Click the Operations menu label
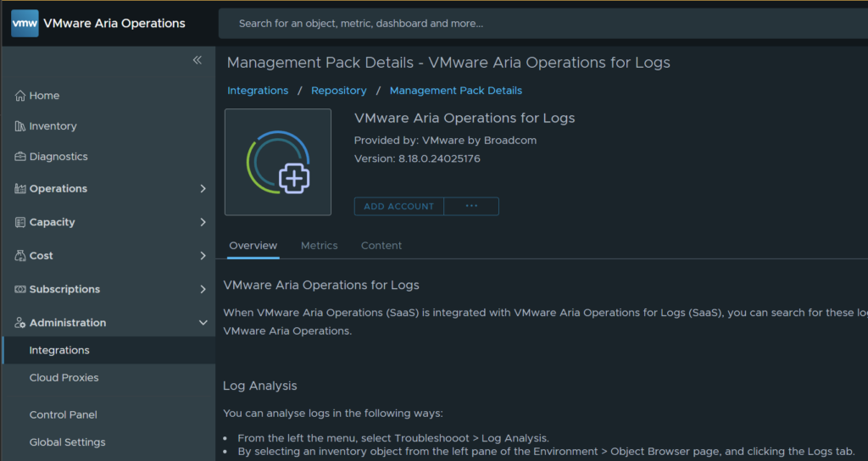 coord(58,189)
